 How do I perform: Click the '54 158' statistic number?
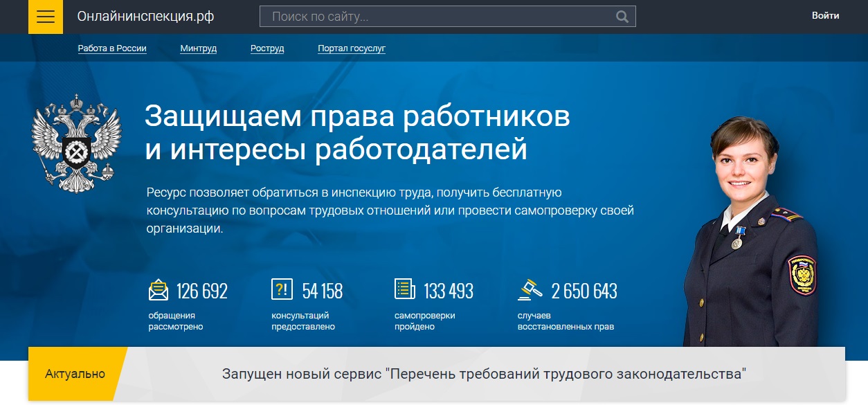click(x=323, y=291)
